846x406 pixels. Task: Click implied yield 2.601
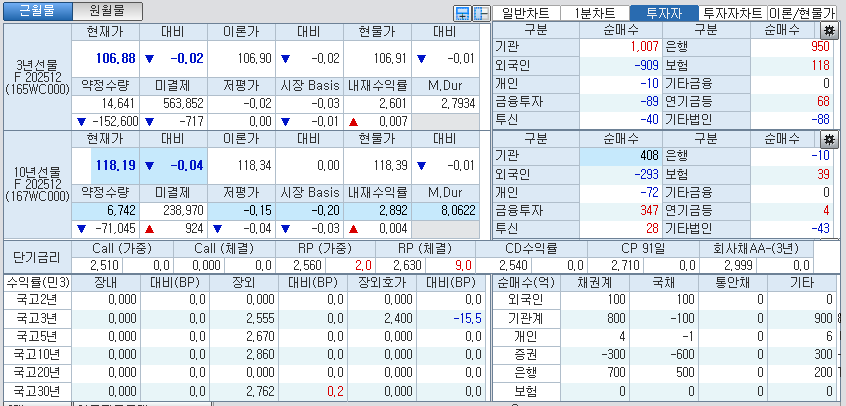[x=393, y=104]
